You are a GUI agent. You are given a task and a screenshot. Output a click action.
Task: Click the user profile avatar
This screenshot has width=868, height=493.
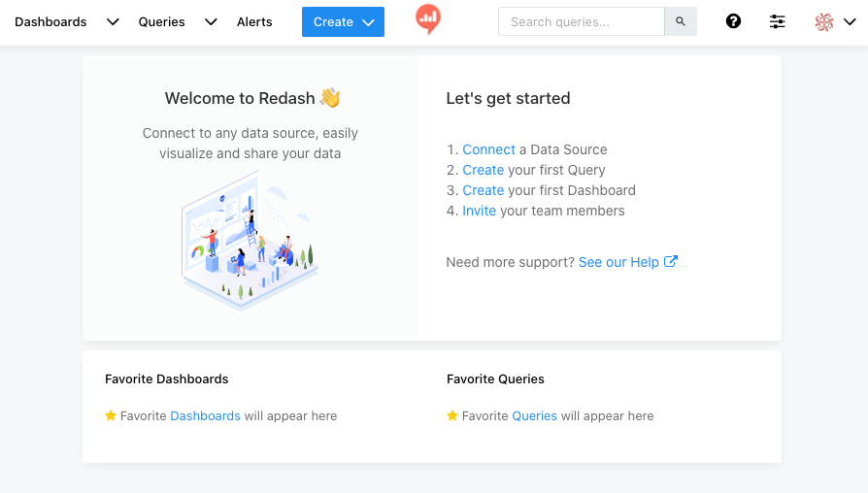click(x=824, y=22)
